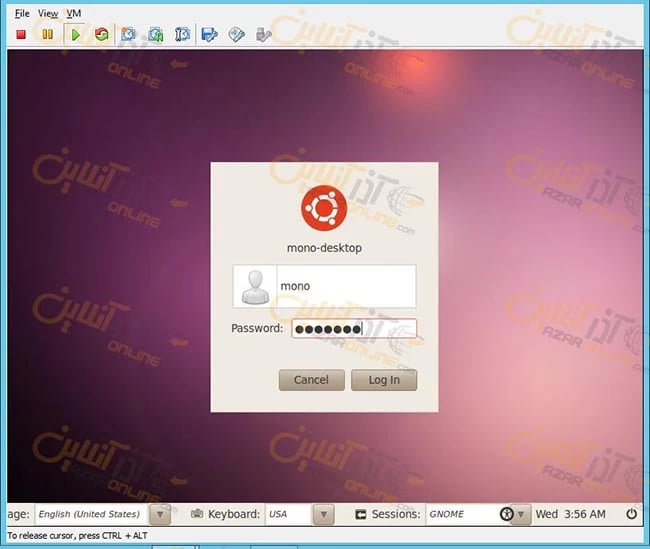
Task: Open the snapshot manager wrench icon
Action: pos(182,34)
